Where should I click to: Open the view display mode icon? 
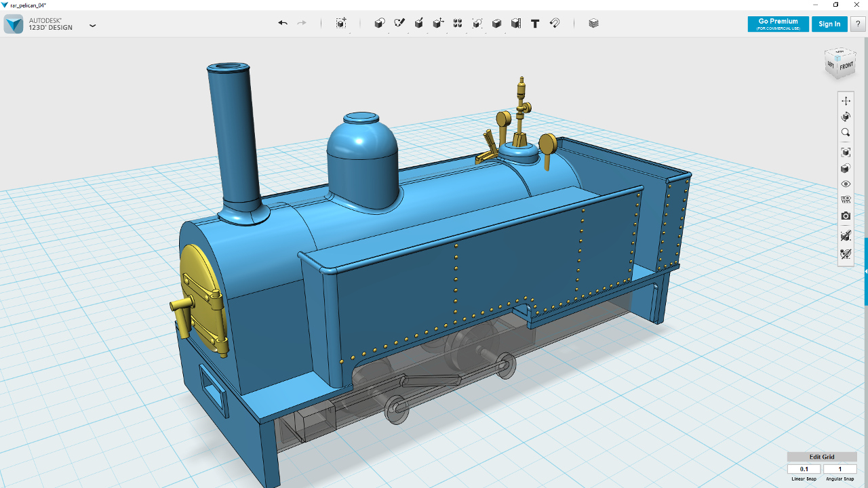846,168
